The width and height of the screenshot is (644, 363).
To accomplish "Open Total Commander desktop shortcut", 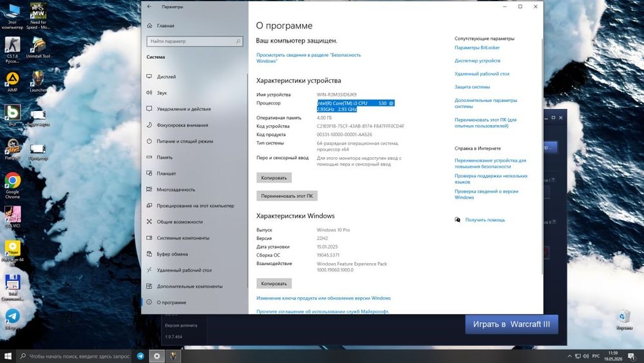I will click(12, 288).
